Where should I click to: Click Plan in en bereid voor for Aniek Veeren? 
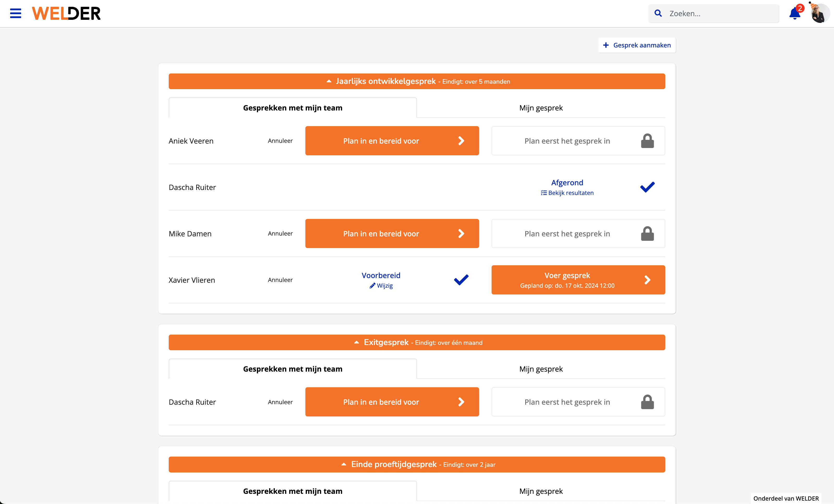[x=392, y=141]
